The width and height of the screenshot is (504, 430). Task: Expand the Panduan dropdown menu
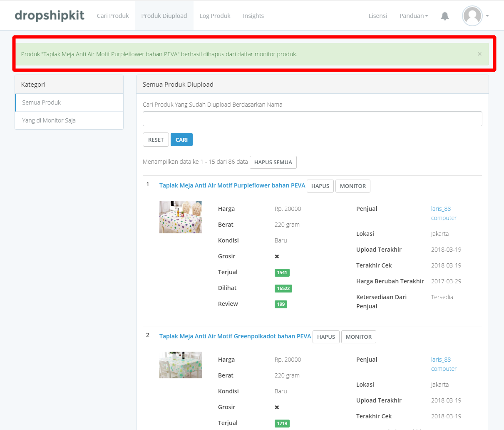[413, 16]
